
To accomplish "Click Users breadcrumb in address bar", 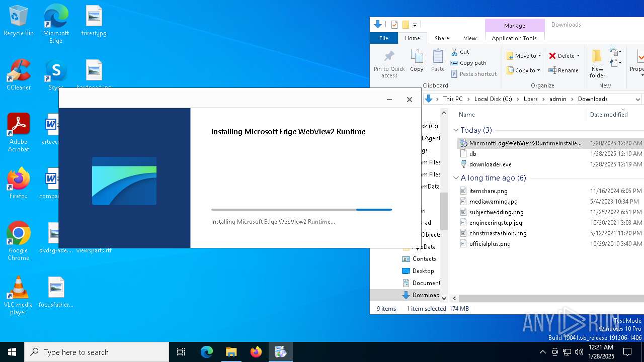I will (x=530, y=99).
